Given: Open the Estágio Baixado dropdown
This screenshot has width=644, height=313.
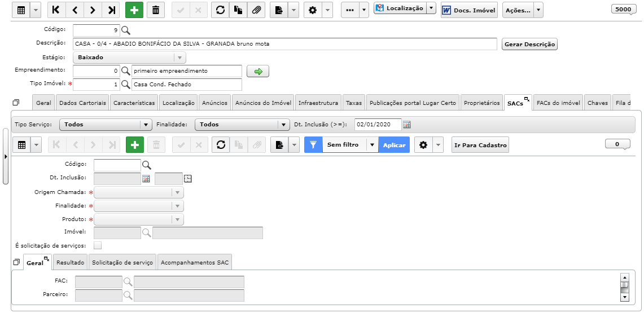Looking at the screenshot, I should coord(129,58).
